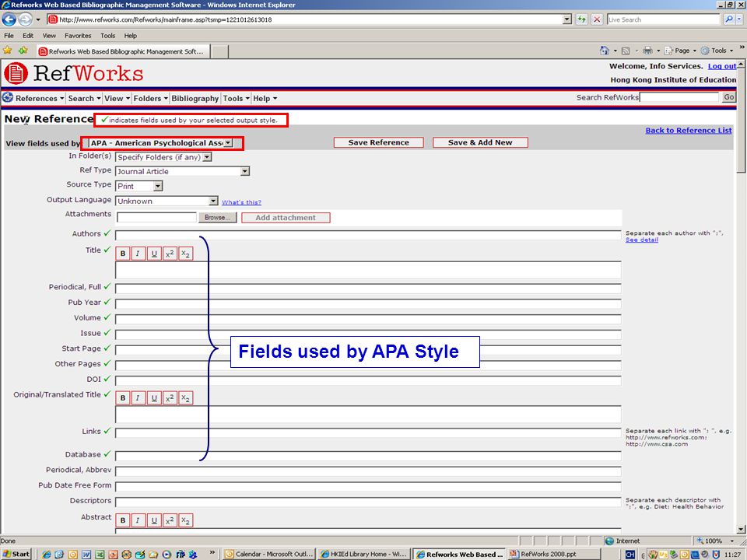This screenshot has height=560, width=747.
Task: Apply Underline in the Title field toolbar
Action: point(154,254)
